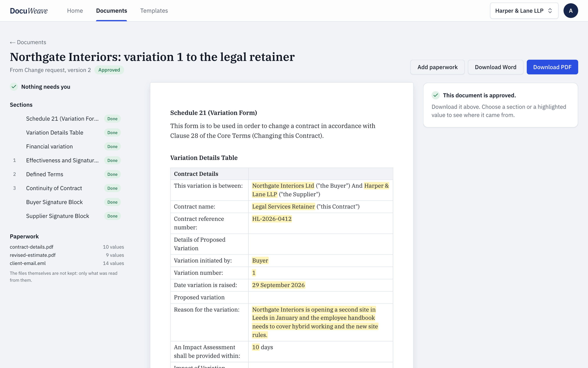Click the DocuWeave logo

pyautogui.click(x=29, y=11)
